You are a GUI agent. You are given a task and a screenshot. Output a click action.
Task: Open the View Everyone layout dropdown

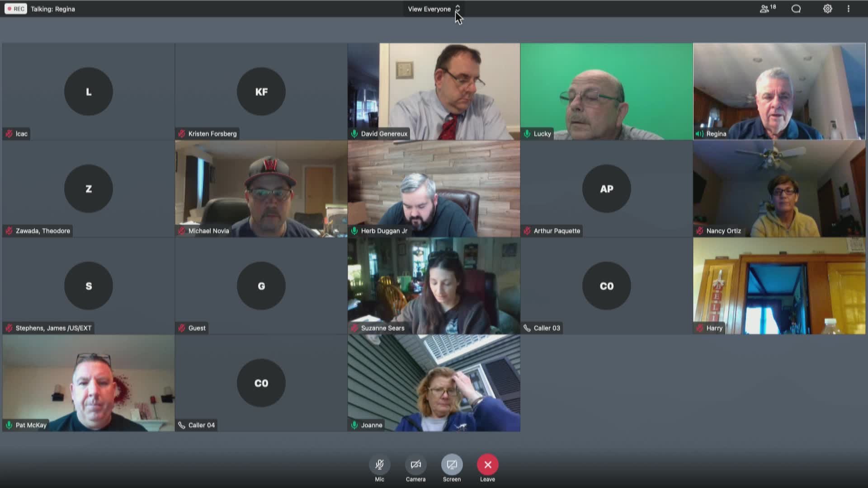[434, 9]
